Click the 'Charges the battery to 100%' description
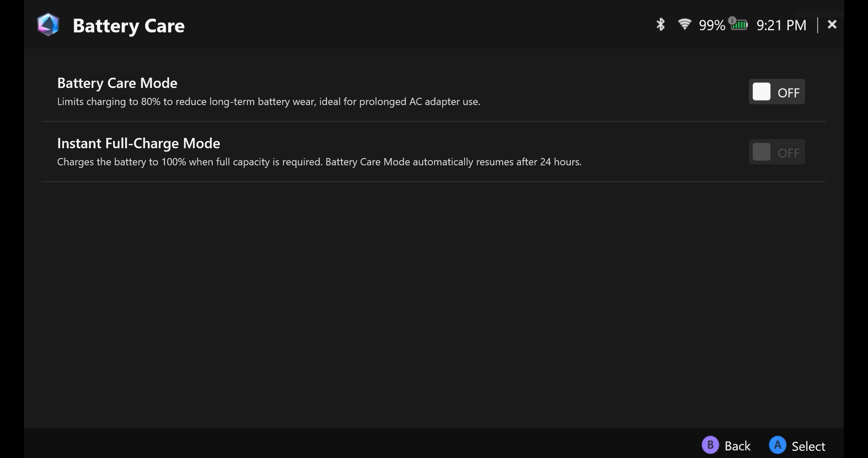This screenshot has width=868, height=458. click(319, 162)
